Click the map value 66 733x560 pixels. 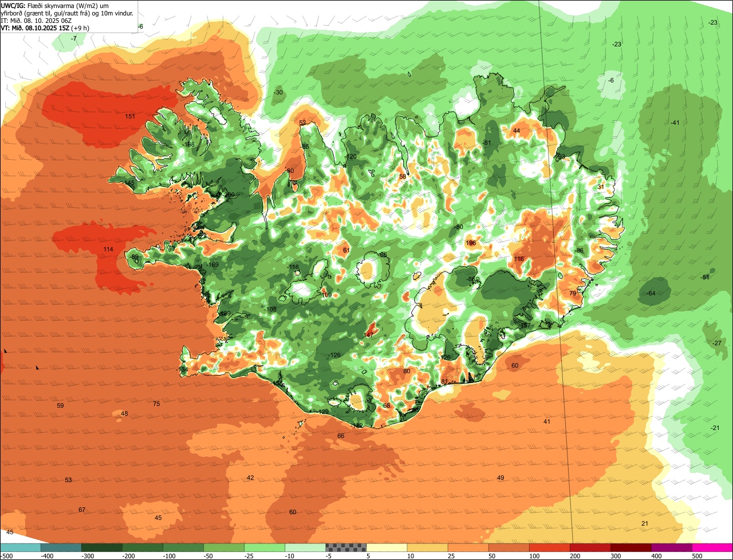coord(341,436)
